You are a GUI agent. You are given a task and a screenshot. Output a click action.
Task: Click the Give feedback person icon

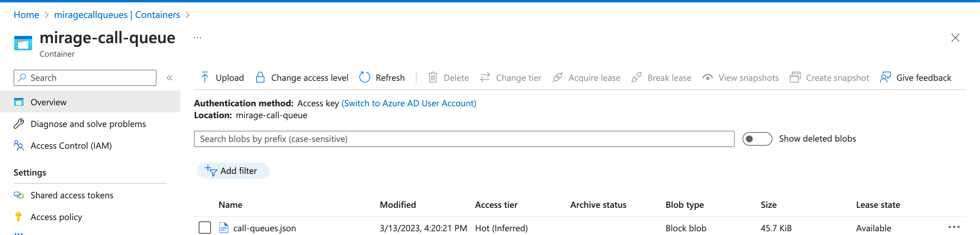tap(885, 77)
